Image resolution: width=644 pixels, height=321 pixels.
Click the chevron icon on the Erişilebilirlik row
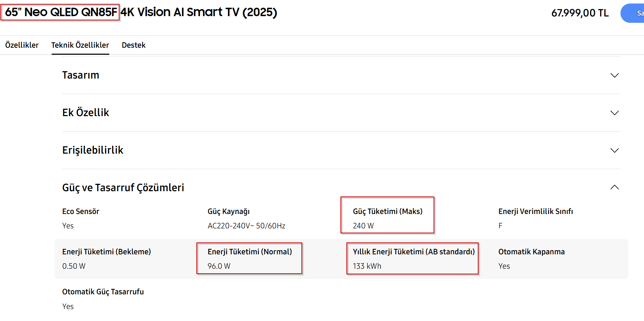point(614,151)
